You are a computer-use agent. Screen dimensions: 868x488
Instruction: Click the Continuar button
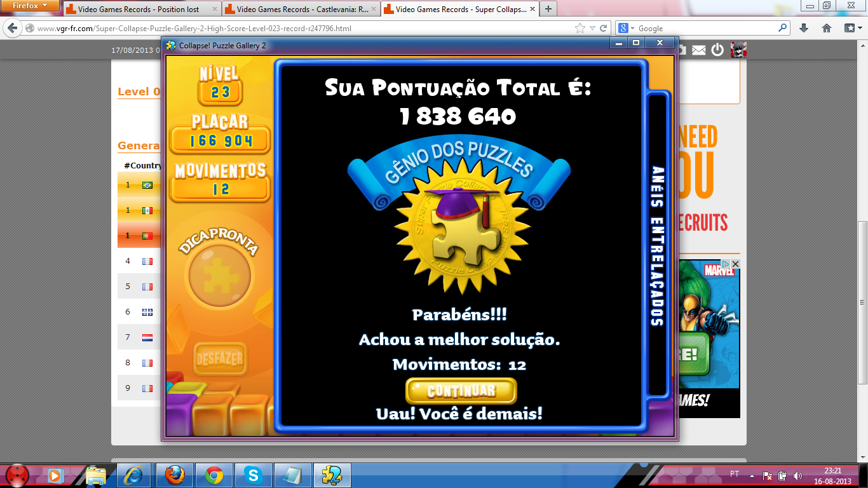point(461,391)
